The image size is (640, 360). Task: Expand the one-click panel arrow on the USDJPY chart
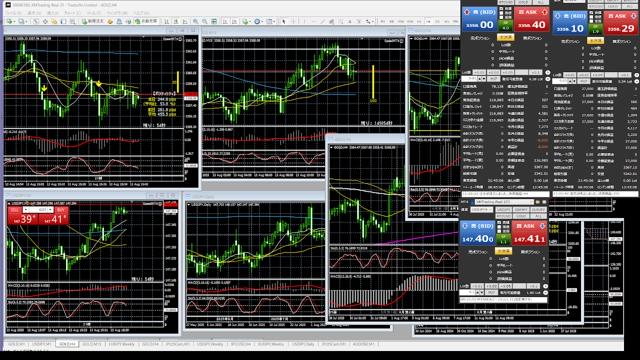(x=10, y=203)
